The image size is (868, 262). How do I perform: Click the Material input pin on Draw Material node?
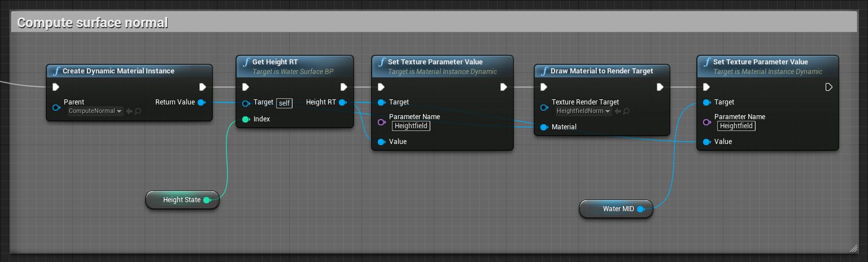point(544,127)
